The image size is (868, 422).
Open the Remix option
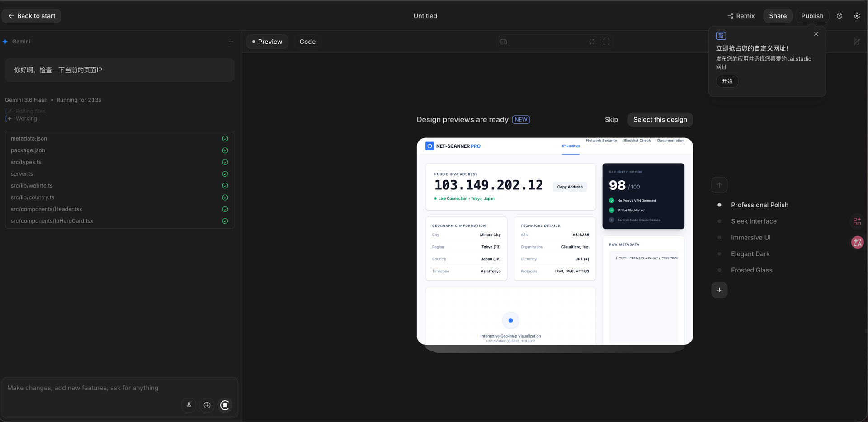tap(741, 16)
